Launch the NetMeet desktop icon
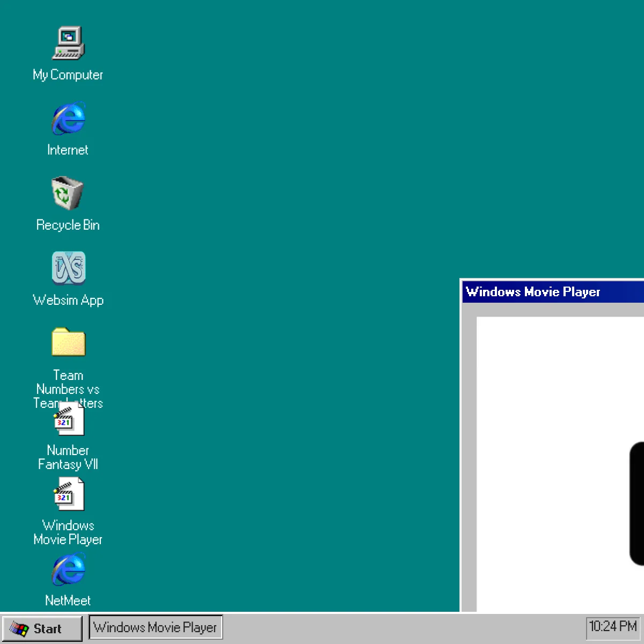The width and height of the screenshot is (644, 644). click(68, 569)
